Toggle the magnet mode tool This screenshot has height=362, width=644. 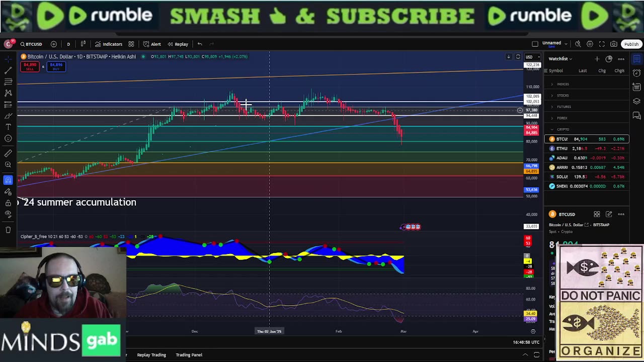click(8, 179)
